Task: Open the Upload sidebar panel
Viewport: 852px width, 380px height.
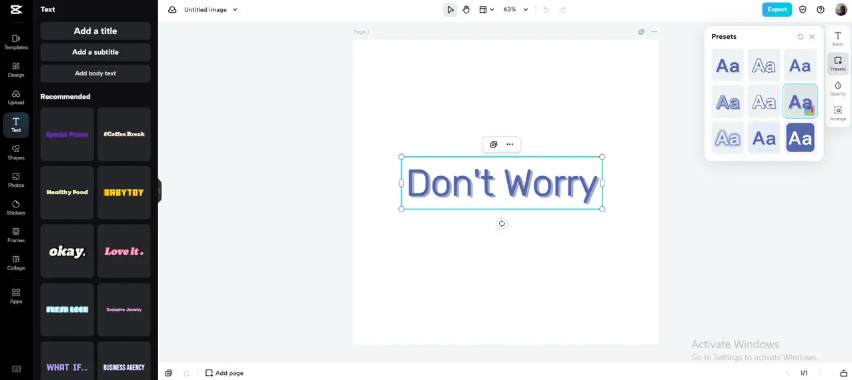Action: click(16, 97)
